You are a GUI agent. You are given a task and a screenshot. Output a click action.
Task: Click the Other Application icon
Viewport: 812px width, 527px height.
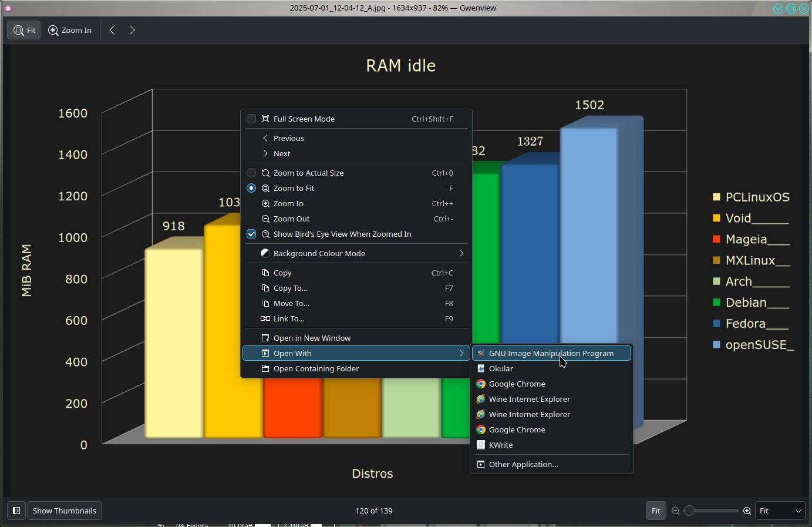coord(481,464)
